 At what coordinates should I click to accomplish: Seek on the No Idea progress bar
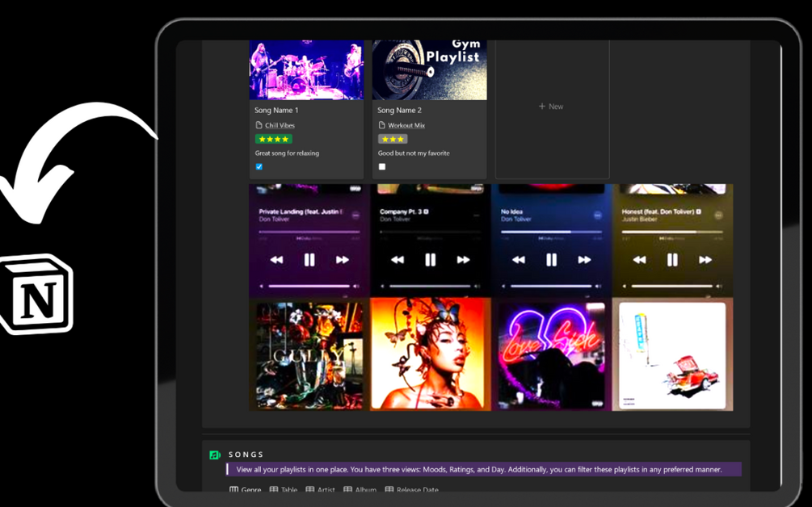click(x=552, y=233)
